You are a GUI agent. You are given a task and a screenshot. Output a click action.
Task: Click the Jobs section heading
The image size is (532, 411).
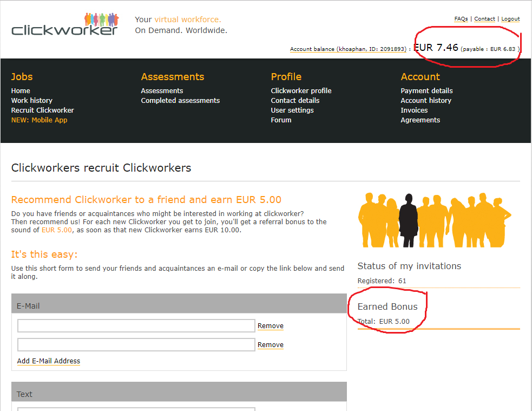tap(22, 77)
